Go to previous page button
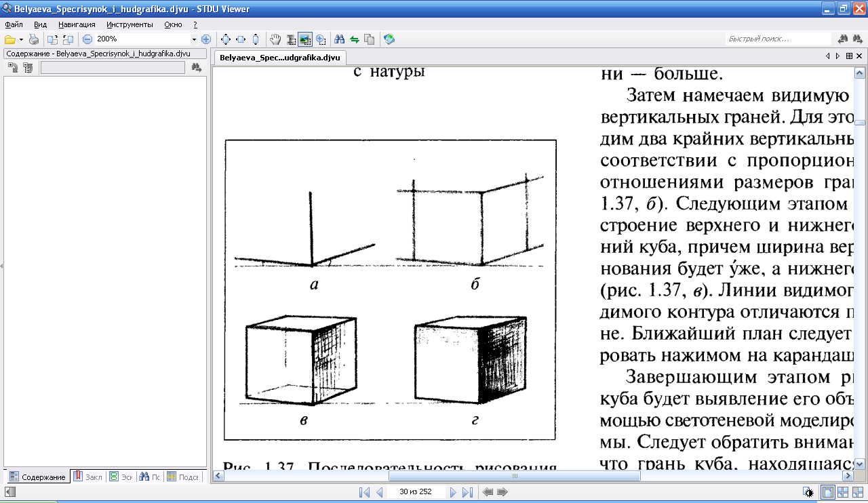The height and width of the screenshot is (503, 868). [x=380, y=492]
